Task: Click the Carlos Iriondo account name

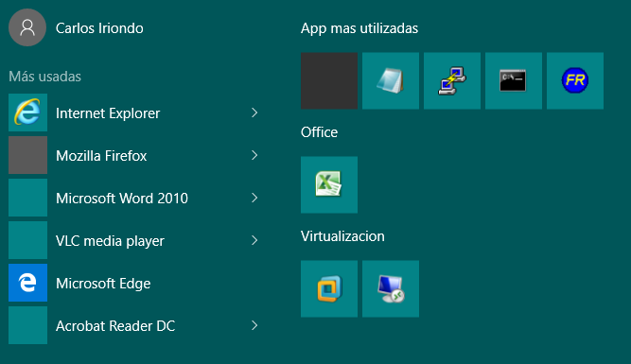Action: pos(99,28)
